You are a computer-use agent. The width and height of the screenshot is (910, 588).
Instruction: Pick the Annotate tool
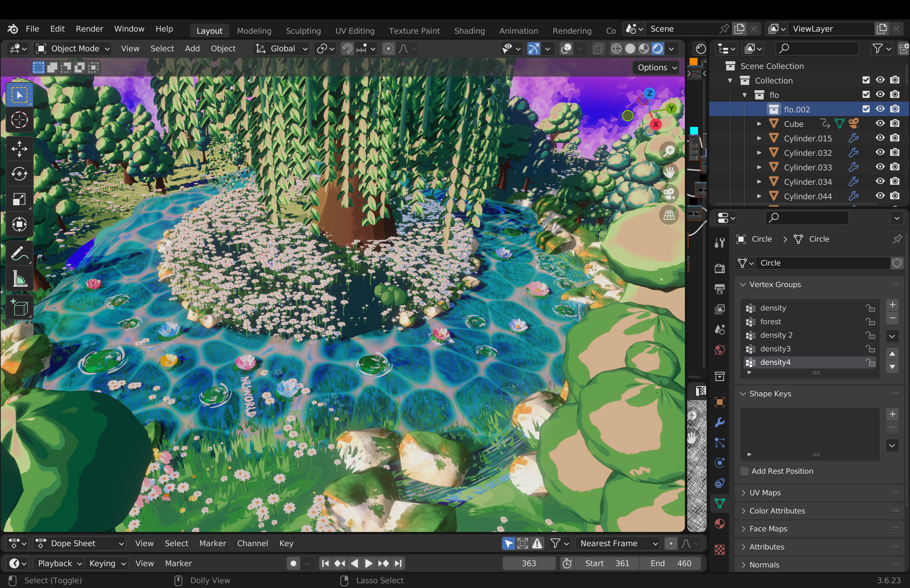(x=19, y=253)
